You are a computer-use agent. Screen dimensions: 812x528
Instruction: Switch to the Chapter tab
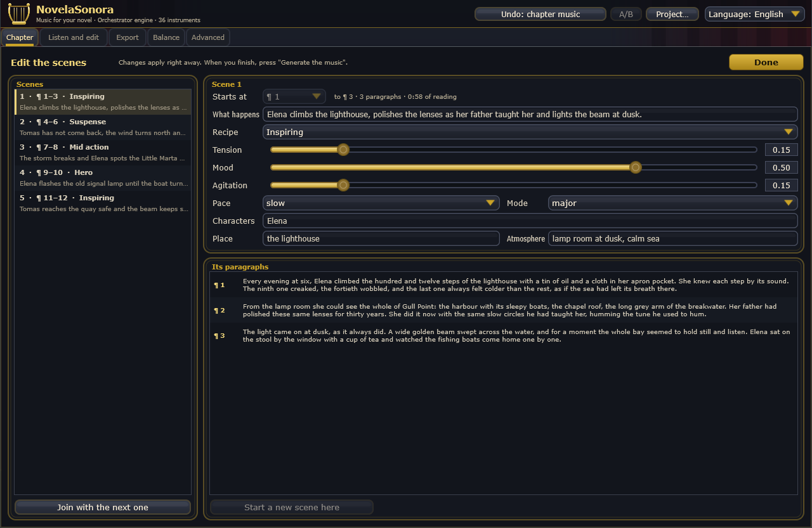pyautogui.click(x=20, y=37)
